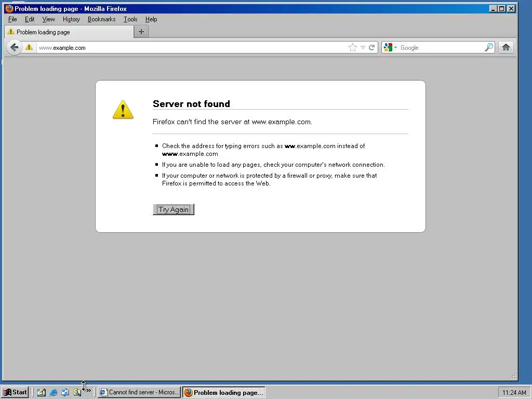Viewport: 532px width, 399px height.
Task: Switch to Cannot find server taskbar window
Action: (x=139, y=392)
